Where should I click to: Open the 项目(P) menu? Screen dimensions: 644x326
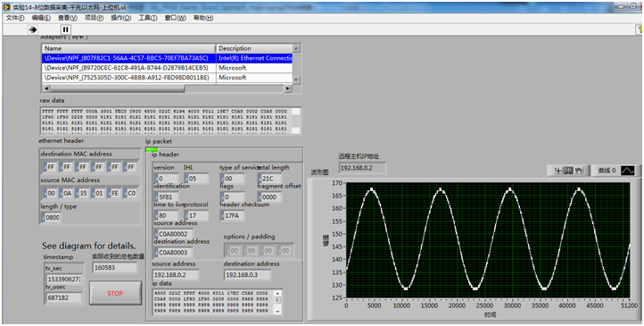coord(94,18)
